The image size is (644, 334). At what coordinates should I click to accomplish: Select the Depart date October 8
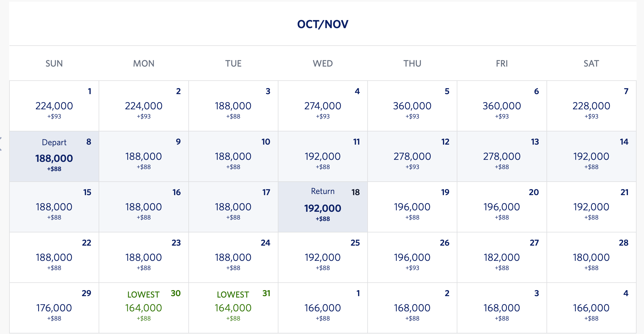pyautogui.click(x=54, y=156)
